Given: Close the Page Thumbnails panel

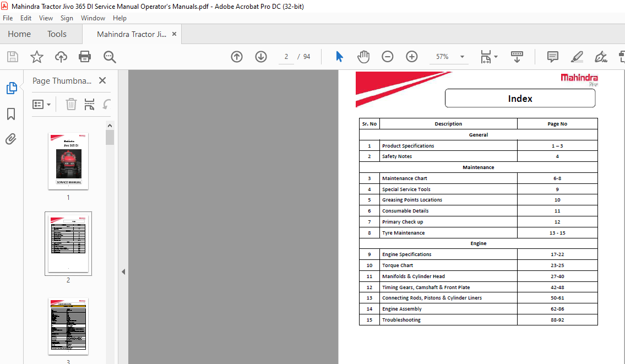Looking at the screenshot, I should [102, 80].
